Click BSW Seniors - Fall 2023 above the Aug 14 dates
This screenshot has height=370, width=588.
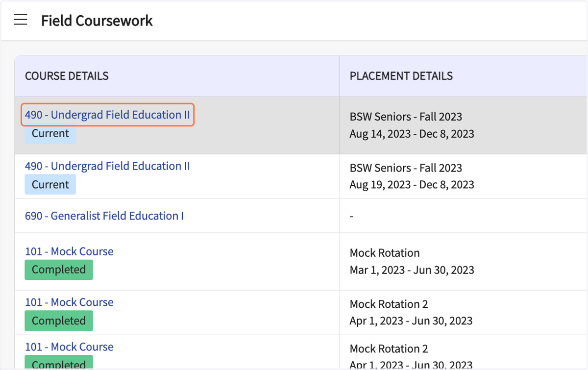tap(406, 117)
